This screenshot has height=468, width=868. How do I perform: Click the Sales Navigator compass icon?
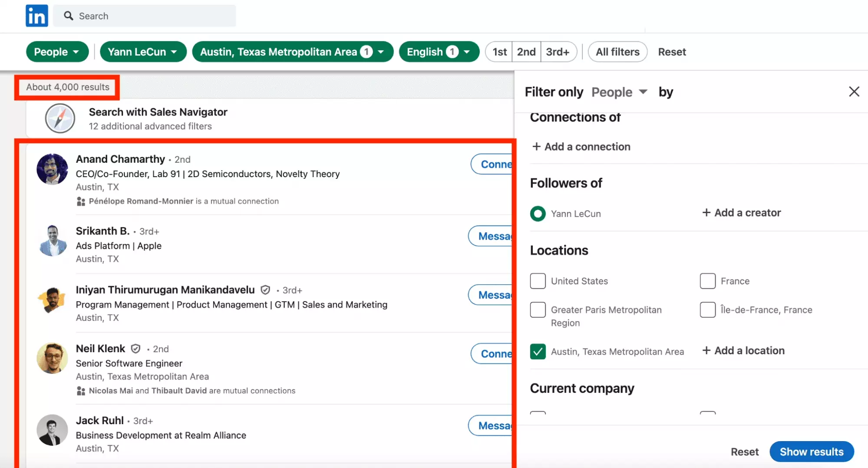pos(60,119)
